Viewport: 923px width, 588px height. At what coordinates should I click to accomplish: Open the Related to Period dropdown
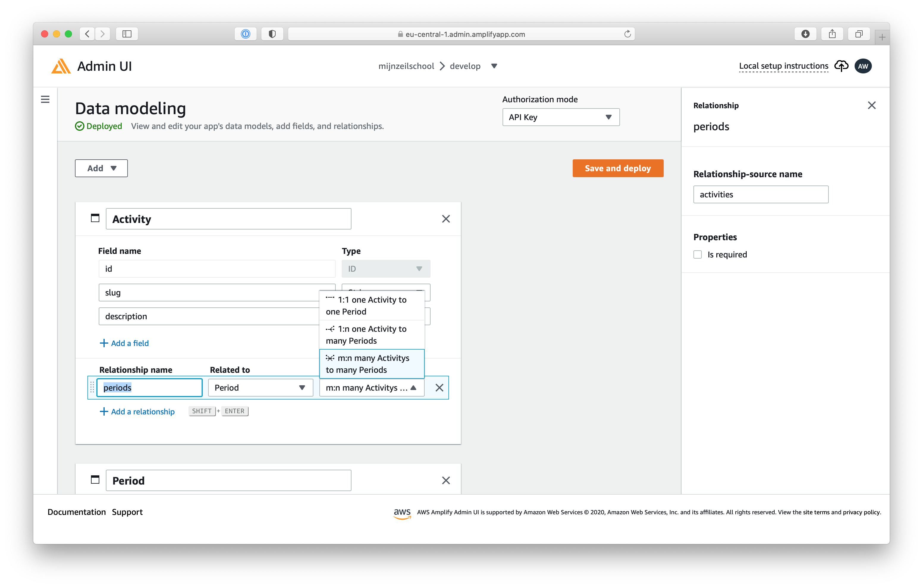pyautogui.click(x=260, y=388)
